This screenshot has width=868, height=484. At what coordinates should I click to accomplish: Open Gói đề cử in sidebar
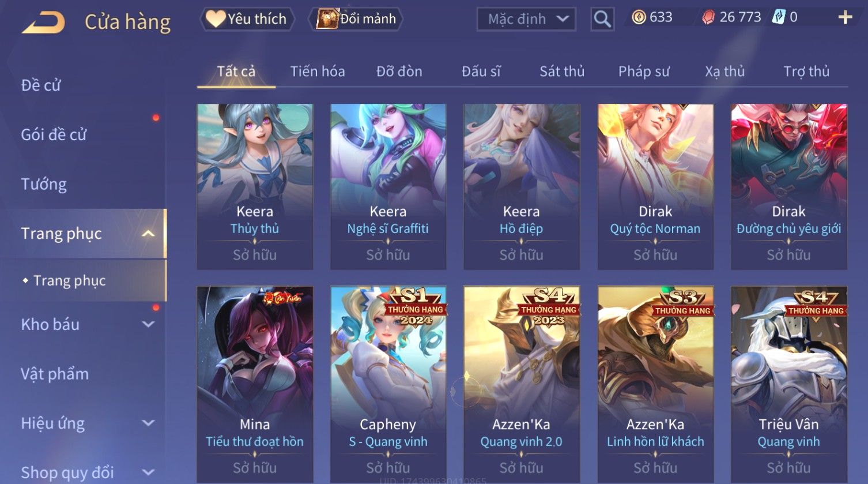click(54, 135)
